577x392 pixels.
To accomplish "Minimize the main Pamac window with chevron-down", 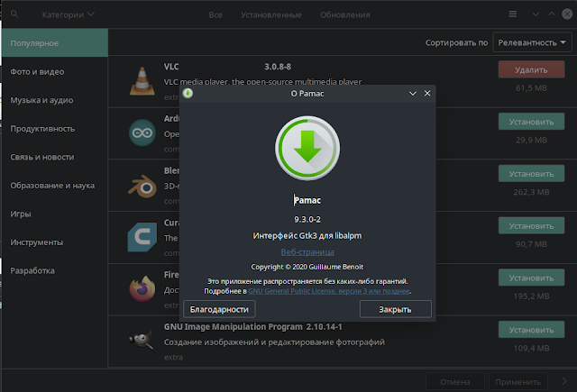I will 536,14.
